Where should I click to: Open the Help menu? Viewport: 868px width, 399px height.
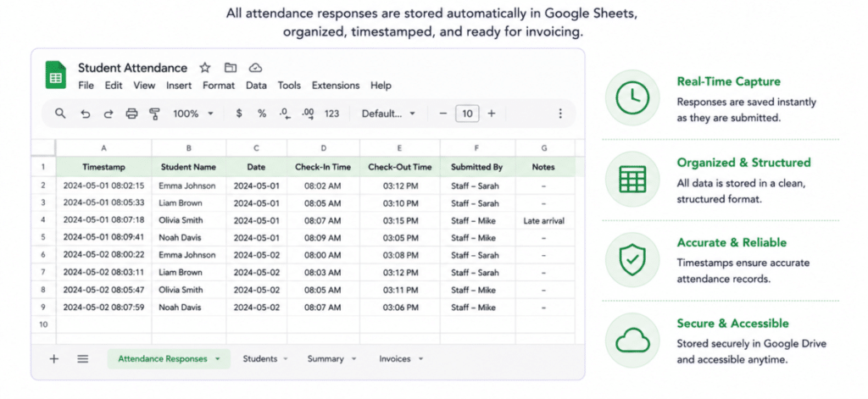pyautogui.click(x=381, y=86)
